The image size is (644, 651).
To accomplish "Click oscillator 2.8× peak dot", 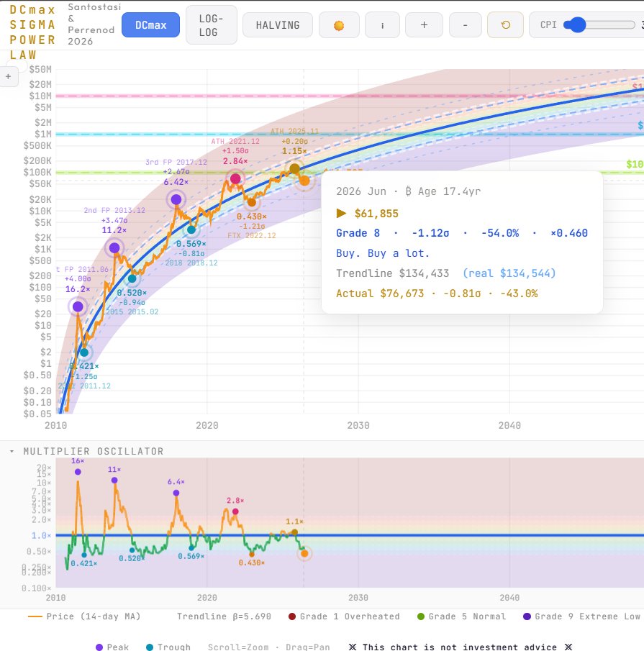I will point(235,511).
